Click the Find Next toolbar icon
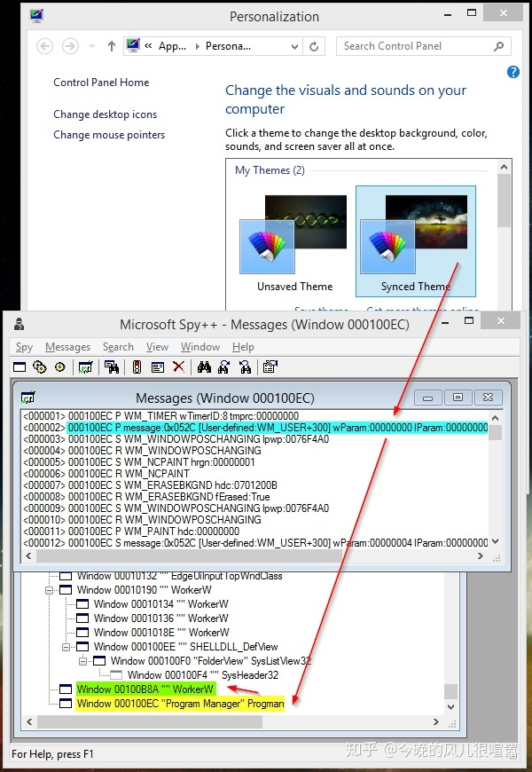The image size is (532, 772). click(224, 366)
